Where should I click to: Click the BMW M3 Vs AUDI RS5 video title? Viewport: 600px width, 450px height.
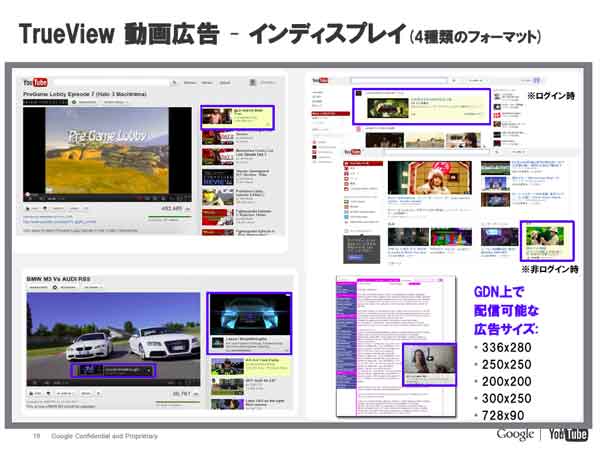(x=58, y=279)
